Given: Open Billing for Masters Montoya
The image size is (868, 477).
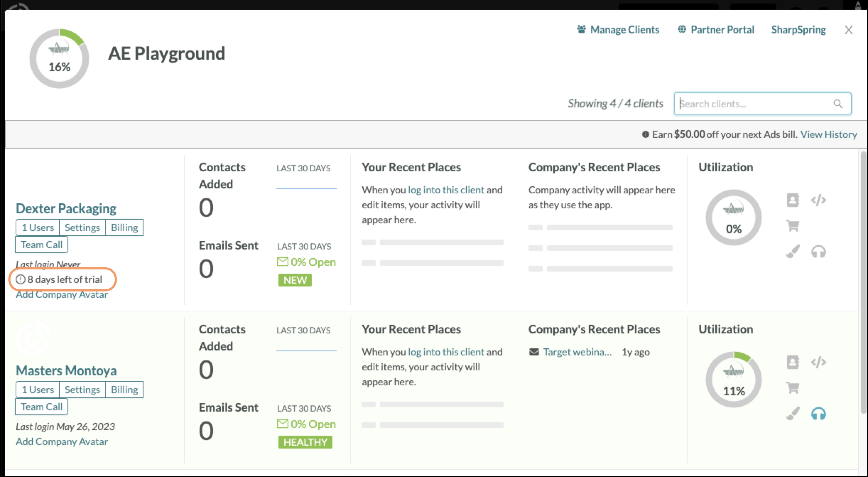Looking at the screenshot, I should (x=124, y=390).
